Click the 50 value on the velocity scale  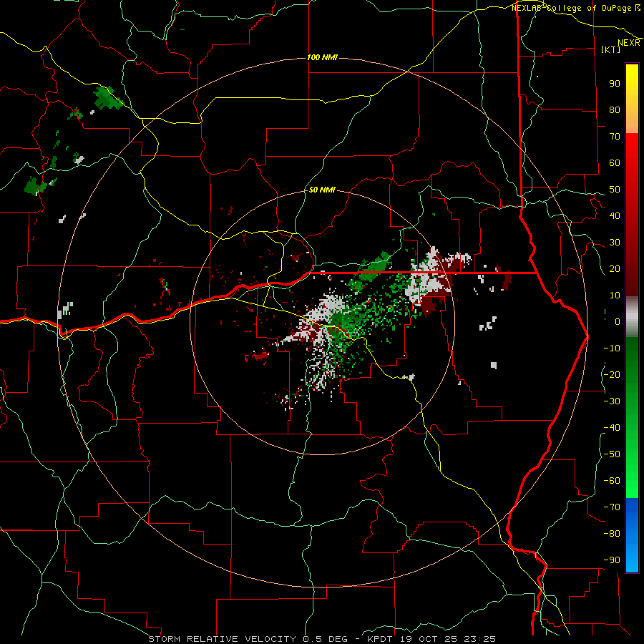[615, 190]
